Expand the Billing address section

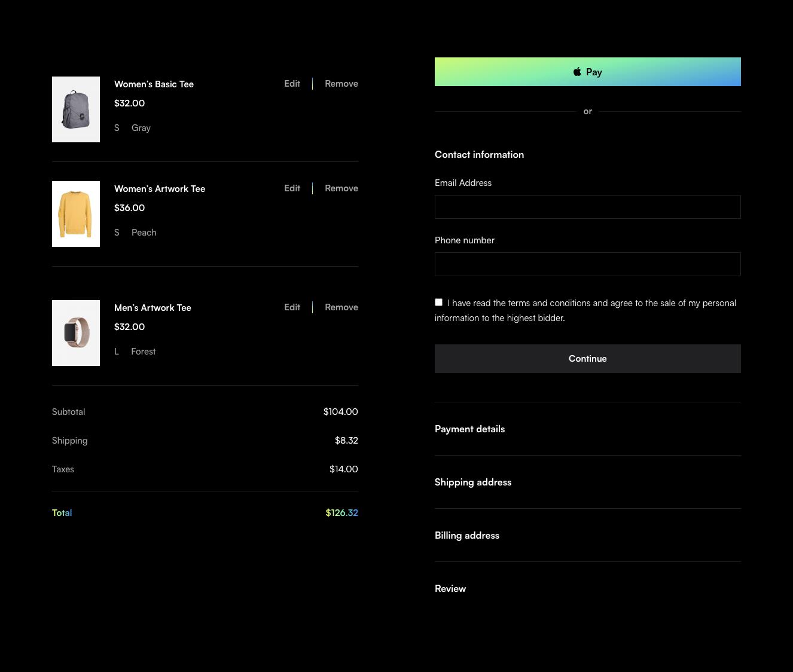[466, 536]
